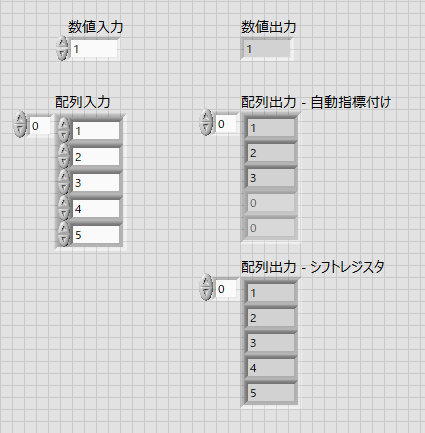This screenshot has width=425, height=433.
Task: Increment 配列入力 element with value 1
Action: tap(64, 125)
